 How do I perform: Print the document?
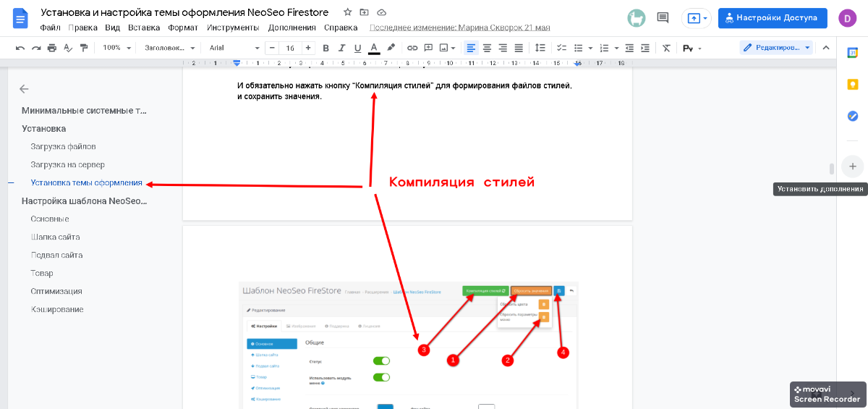coord(52,48)
